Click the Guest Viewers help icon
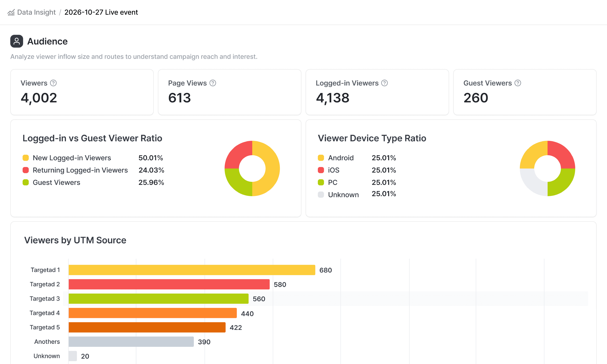 click(518, 83)
